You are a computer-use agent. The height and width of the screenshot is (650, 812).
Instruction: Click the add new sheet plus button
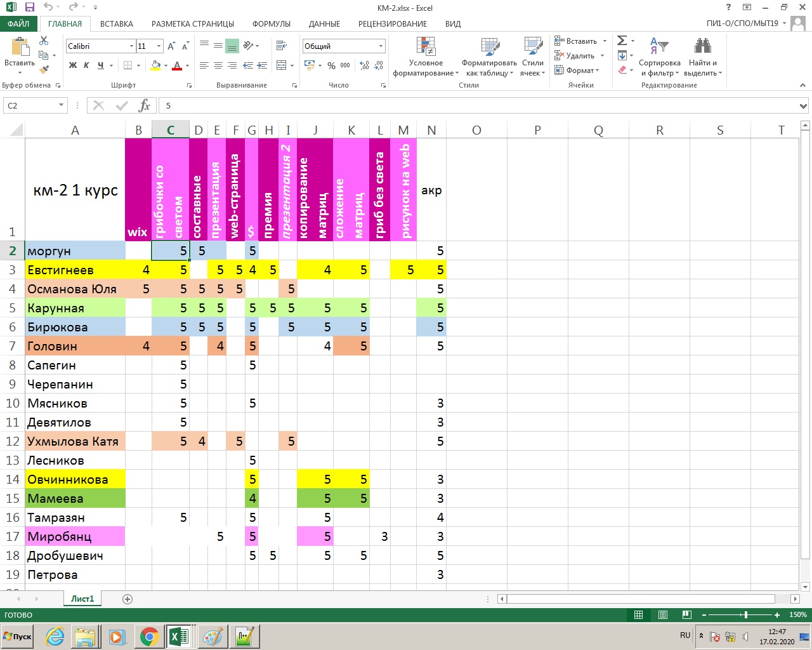(x=128, y=599)
